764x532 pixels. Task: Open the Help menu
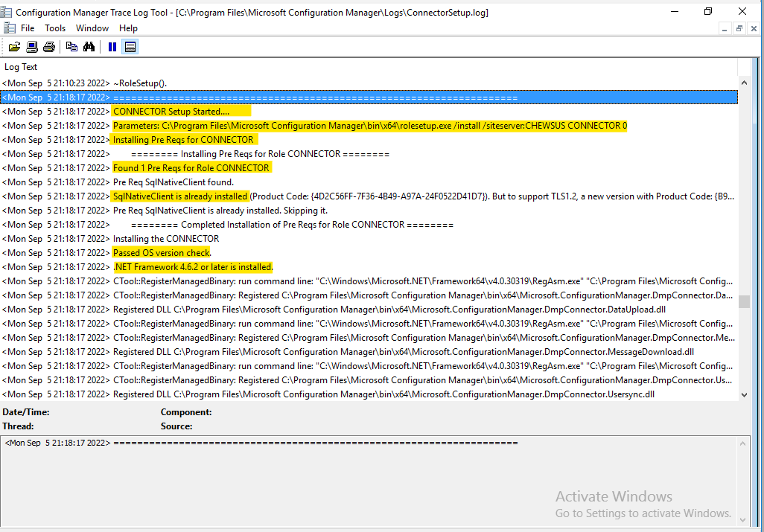tap(127, 28)
